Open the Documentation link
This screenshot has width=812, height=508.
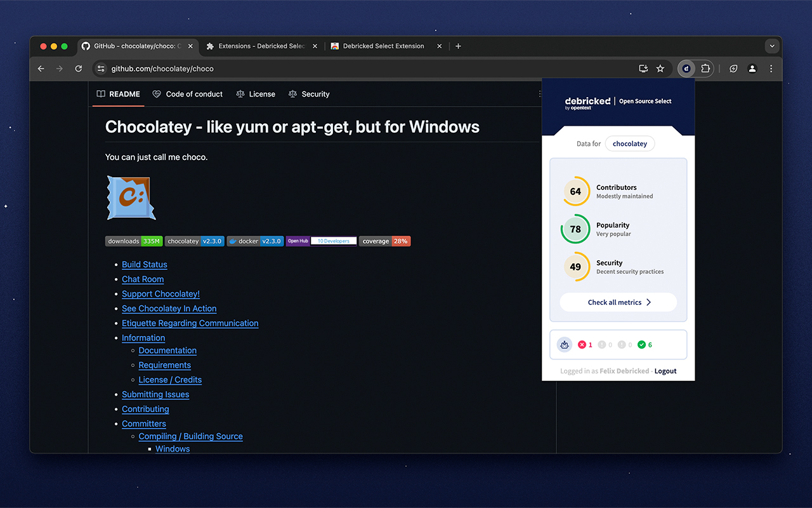click(x=167, y=351)
